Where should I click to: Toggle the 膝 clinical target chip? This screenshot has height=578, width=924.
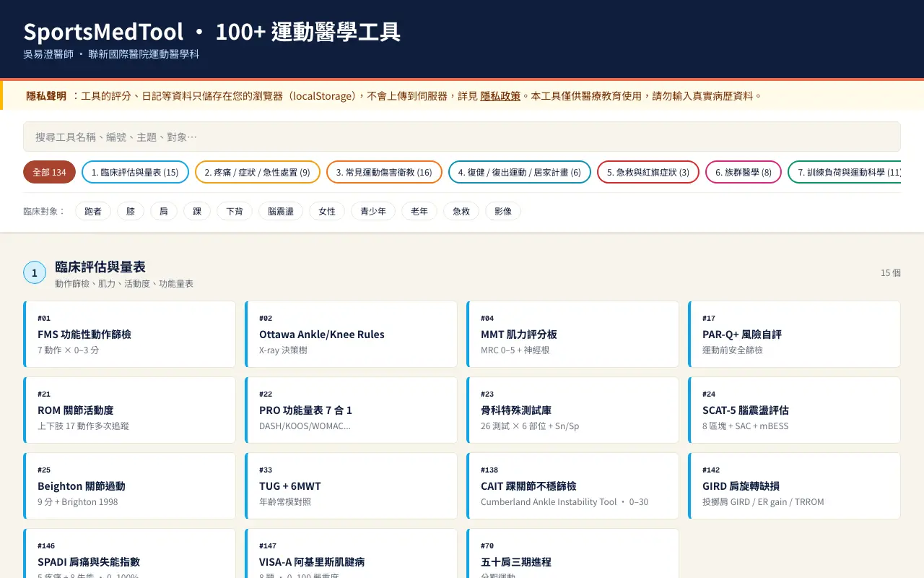(131, 211)
